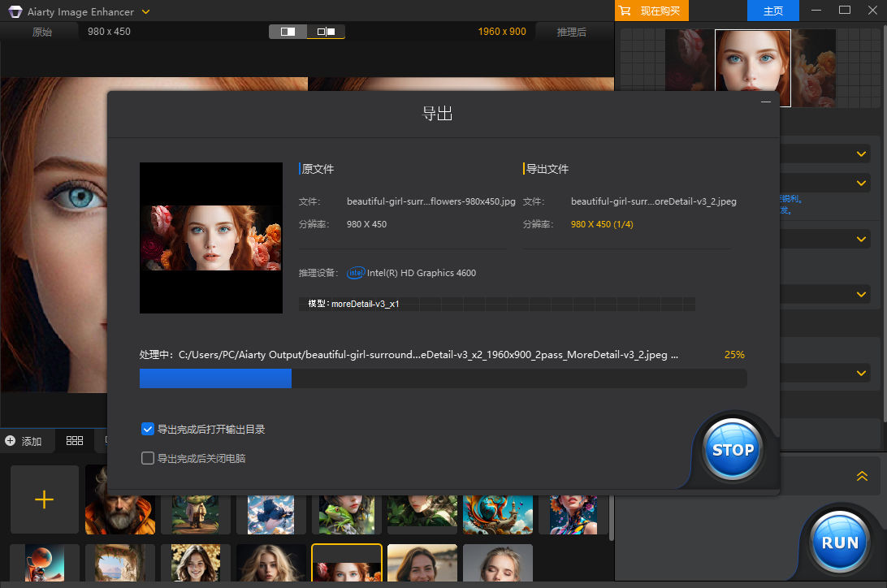Switch to grid thumbnail view icon
887x588 pixels.
(74, 441)
